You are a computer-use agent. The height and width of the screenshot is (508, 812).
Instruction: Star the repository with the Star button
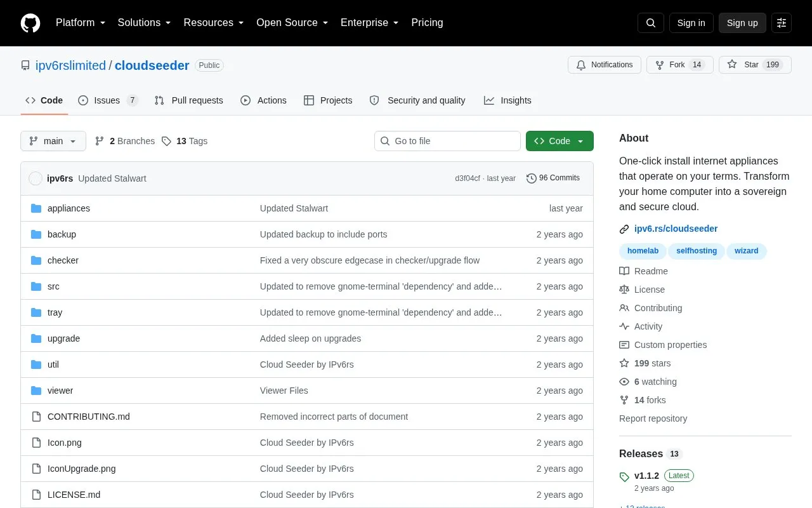(x=755, y=65)
